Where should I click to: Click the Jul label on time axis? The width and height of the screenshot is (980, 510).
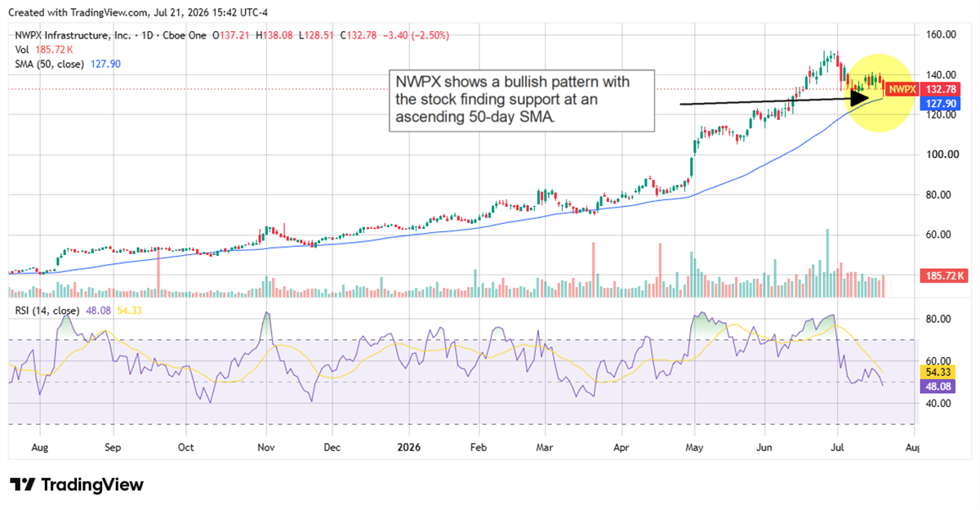838,448
